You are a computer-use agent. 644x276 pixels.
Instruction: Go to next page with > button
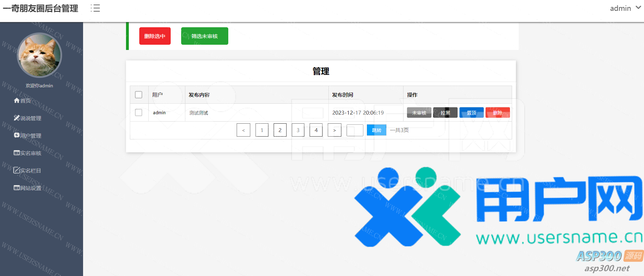coord(334,130)
